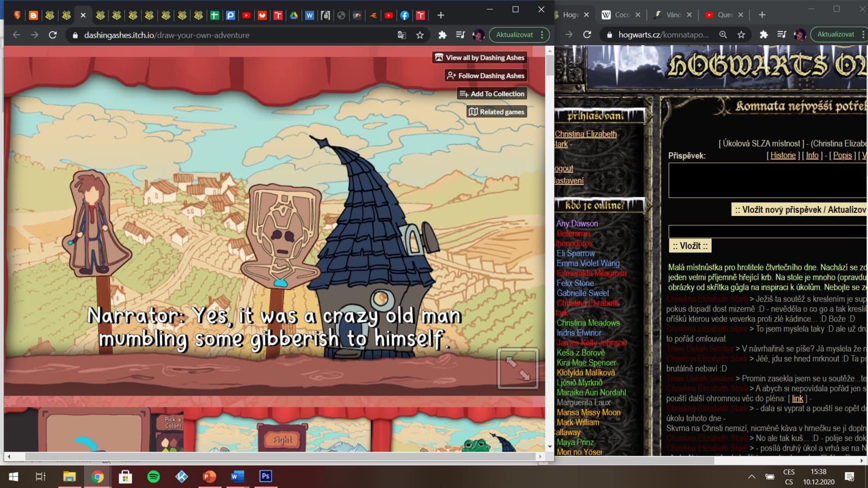The height and width of the screenshot is (488, 868).
Task: Close the active itch.io tab
Action: (83, 15)
